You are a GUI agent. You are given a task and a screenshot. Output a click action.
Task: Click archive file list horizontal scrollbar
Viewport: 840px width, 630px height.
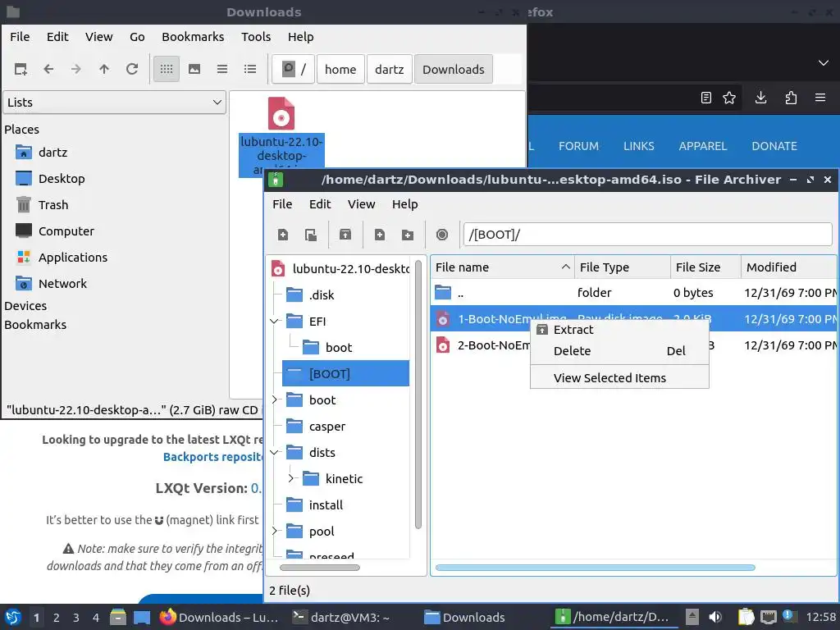pyautogui.click(x=596, y=568)
